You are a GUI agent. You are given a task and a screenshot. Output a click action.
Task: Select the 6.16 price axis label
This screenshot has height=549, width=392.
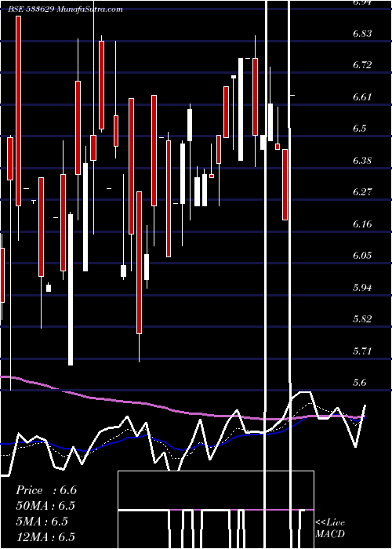click(x=362, y=224)
